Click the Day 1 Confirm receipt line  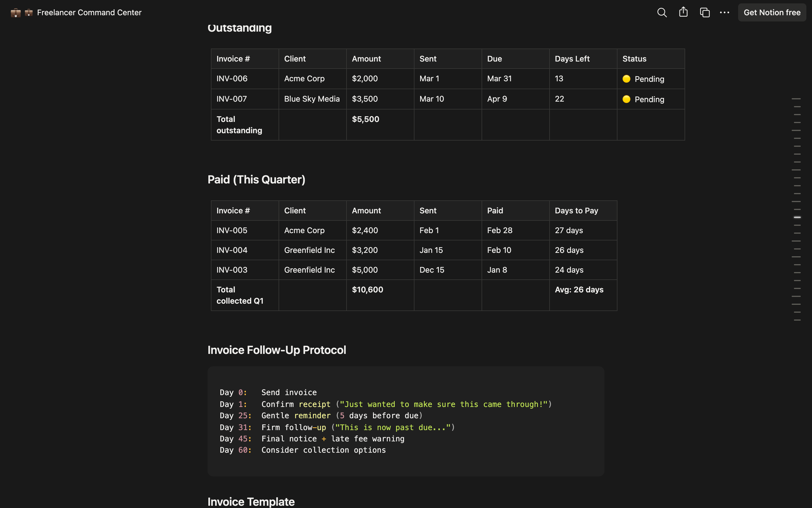point(386,404)
